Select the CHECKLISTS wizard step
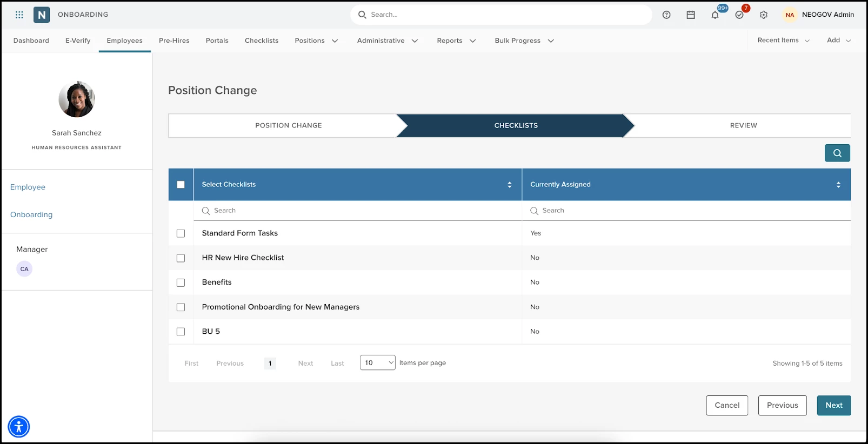This screenshot has width=868, height=444. click(x=516, y=125)
